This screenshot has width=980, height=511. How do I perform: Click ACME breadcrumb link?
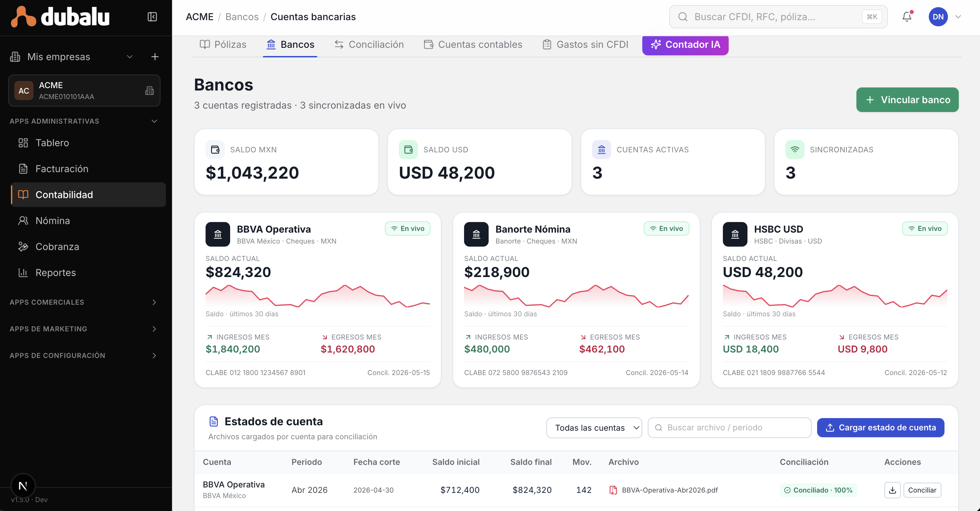(200, 17)
